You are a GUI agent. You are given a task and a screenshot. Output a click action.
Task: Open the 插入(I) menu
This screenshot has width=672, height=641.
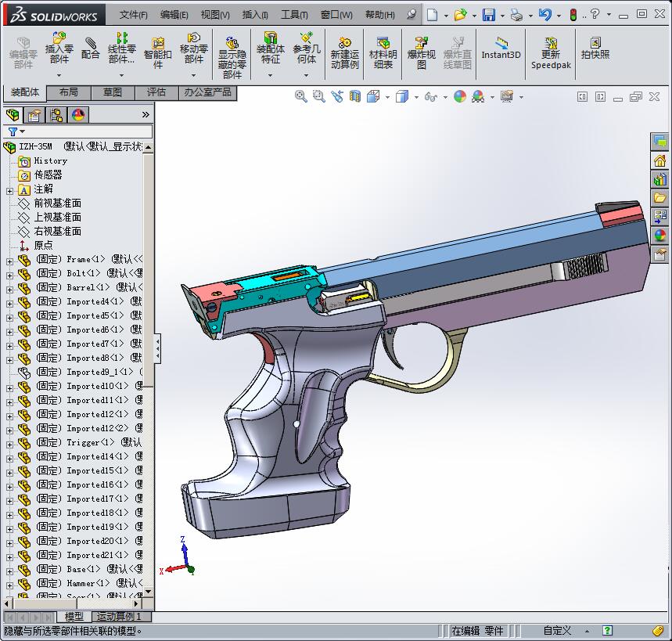(256, 15)
